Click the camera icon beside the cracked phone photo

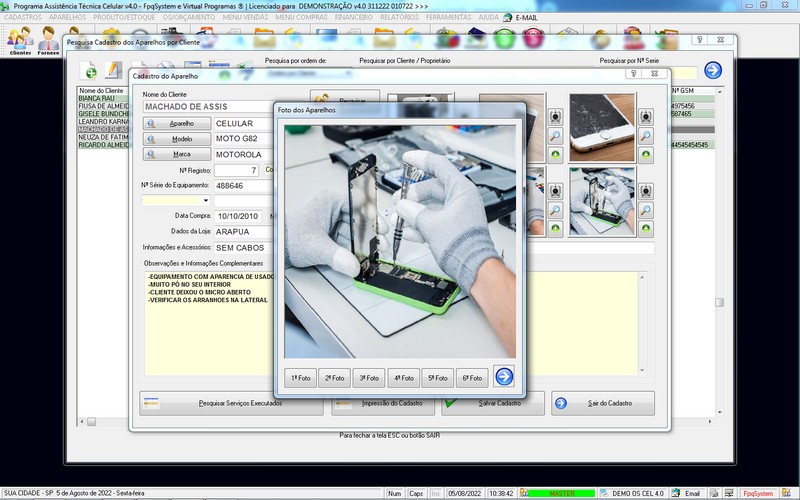[646, 117]
